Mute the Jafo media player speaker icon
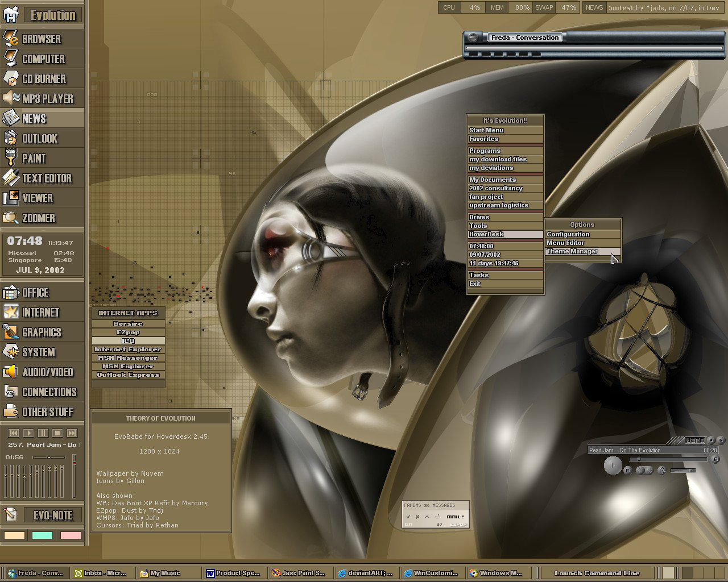The height and width of the screenshot is (582, 728). pos(661,470)
